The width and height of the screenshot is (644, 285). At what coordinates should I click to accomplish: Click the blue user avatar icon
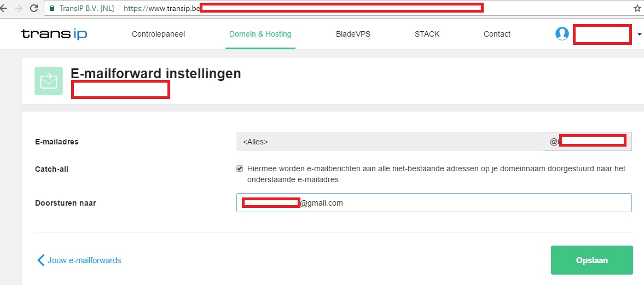[x=562, y=34]
